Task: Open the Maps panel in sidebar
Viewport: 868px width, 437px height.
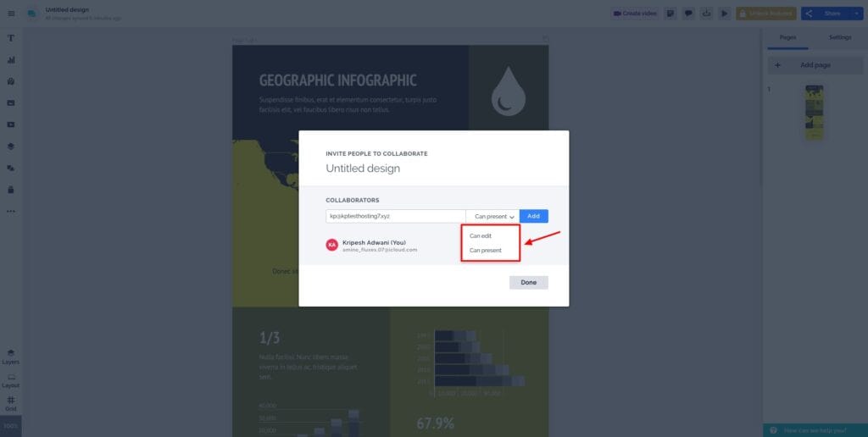Action: [x=11, y=81]
